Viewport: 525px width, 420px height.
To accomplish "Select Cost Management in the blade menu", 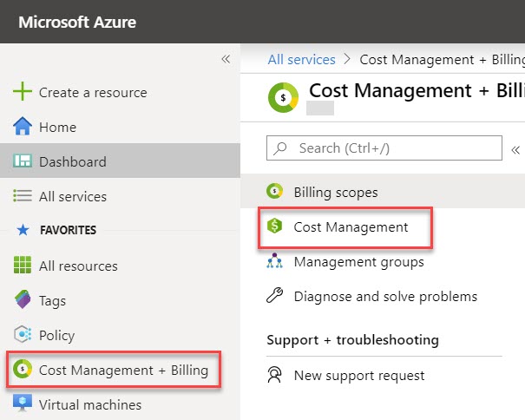I will click(350, 227).
